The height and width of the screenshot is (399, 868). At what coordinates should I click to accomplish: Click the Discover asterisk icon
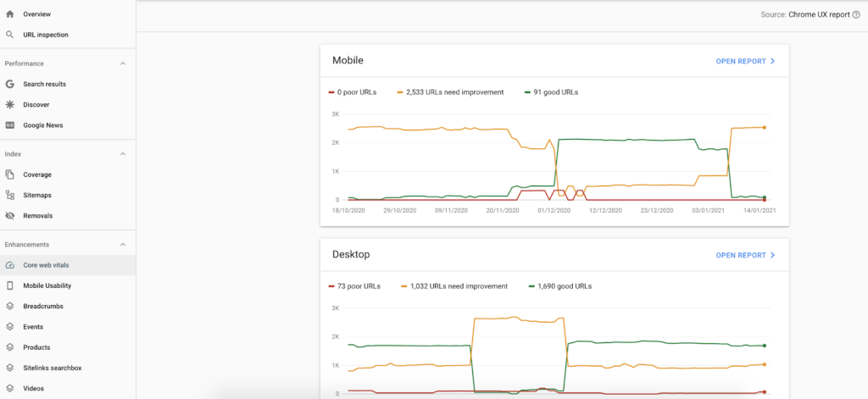click(x=9, y=104)
